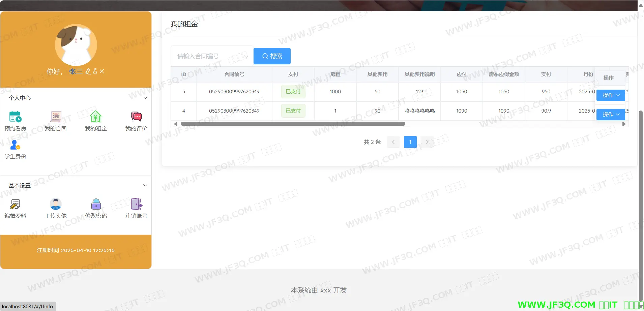Go to the next pagination page
This screenshot has width=644, height=311.
(x=427, y=142)
